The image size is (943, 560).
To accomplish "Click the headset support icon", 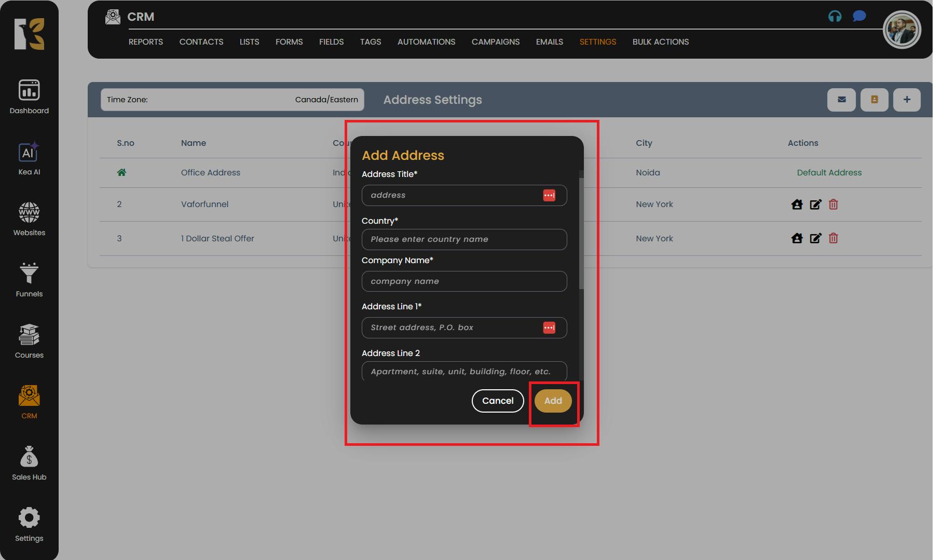I will click(835, 17).
